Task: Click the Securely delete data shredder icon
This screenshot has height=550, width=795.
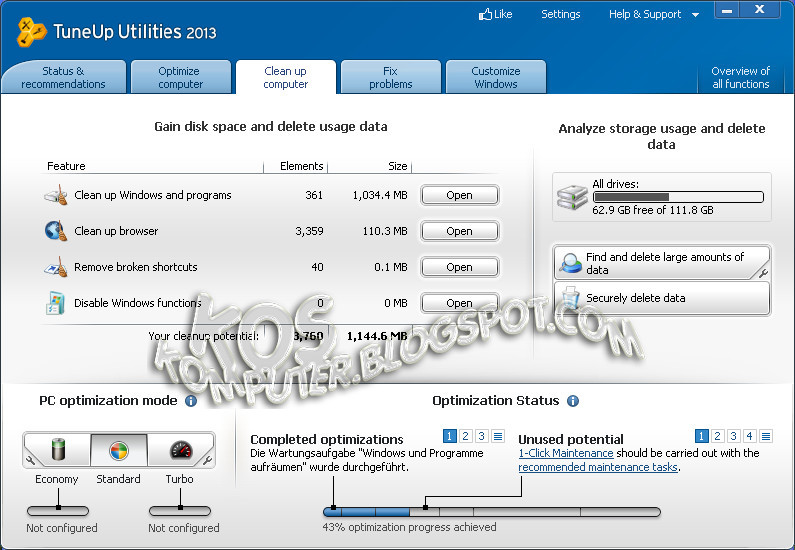Action: 570,298
